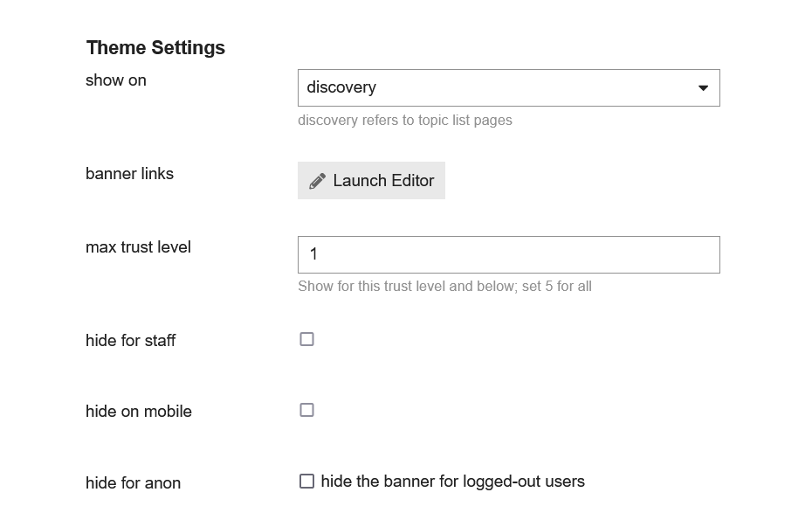Click the 'max trust level' setting label
The width and height of the screenshot is (812, 520).
click(138, 247)
